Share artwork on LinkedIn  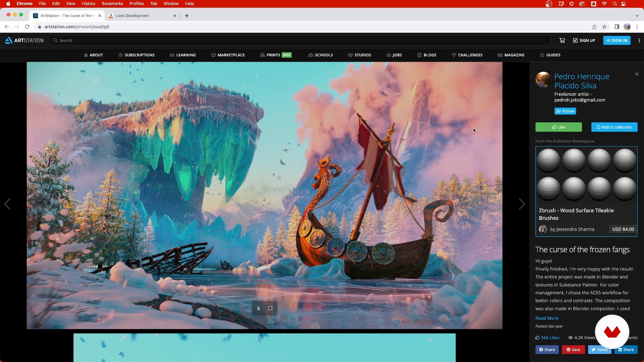(x=626, y=350)
